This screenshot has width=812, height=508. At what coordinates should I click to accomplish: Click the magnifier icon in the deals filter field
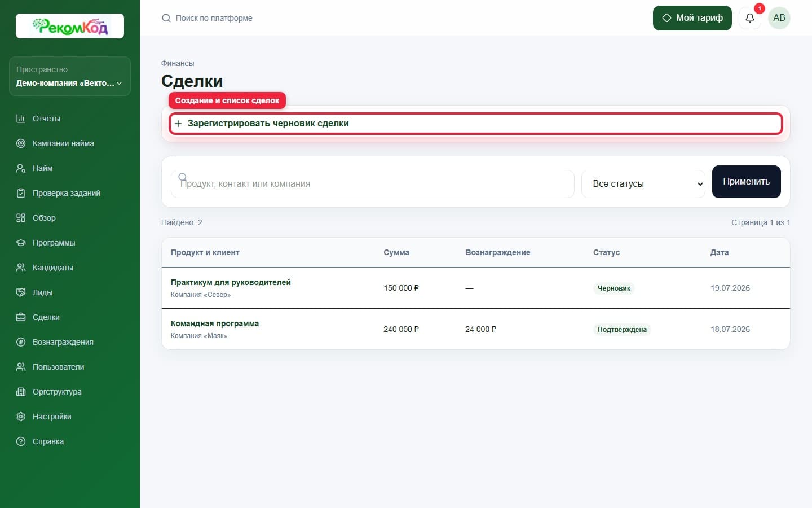point(182,177)
